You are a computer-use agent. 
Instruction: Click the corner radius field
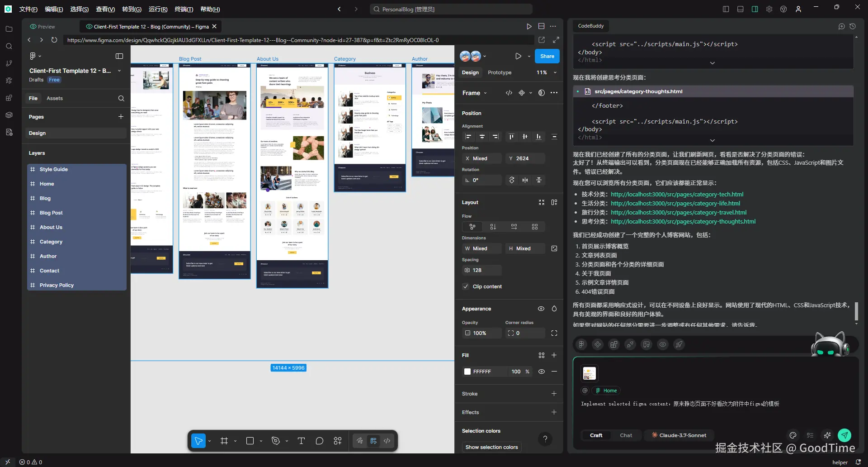pos(525,333)
